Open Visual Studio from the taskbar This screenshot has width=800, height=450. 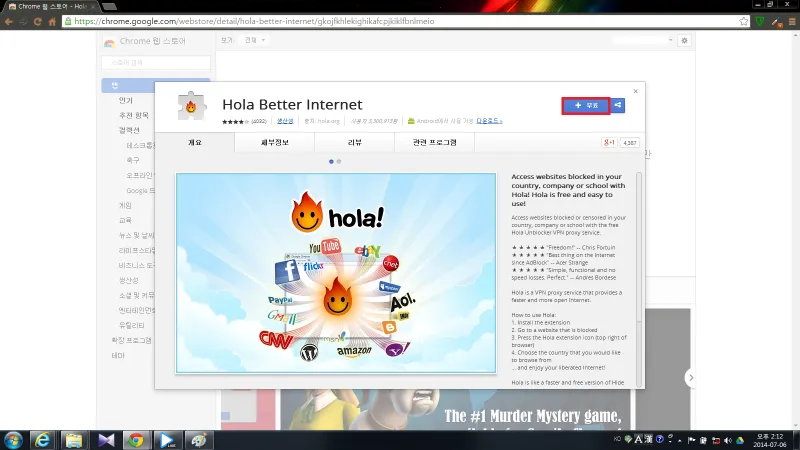click(106, 440)
